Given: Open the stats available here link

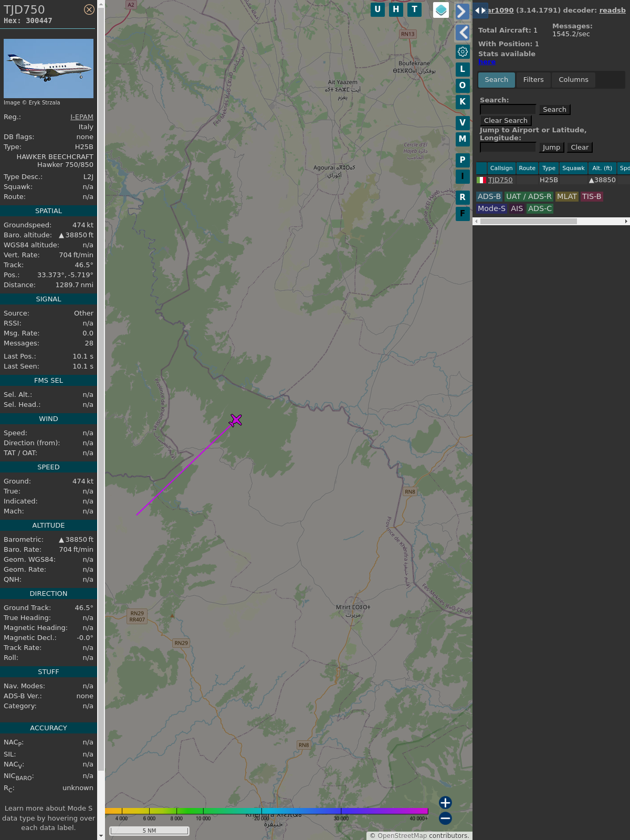Looking at the screenshot, I should coord(487,61).
